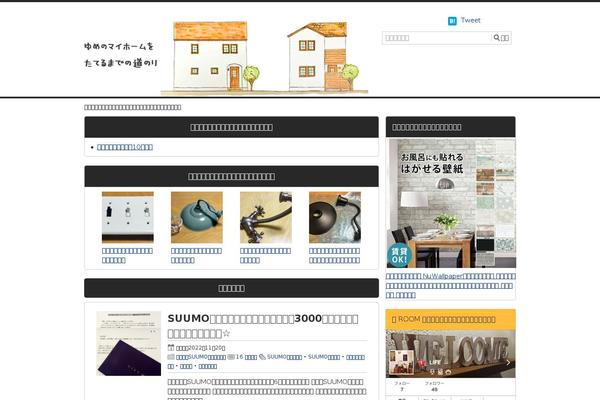The height and width of the screenshot is (400, 600).
Task: Open the handwritten blog title logo
Action: (x=121, y=55)
